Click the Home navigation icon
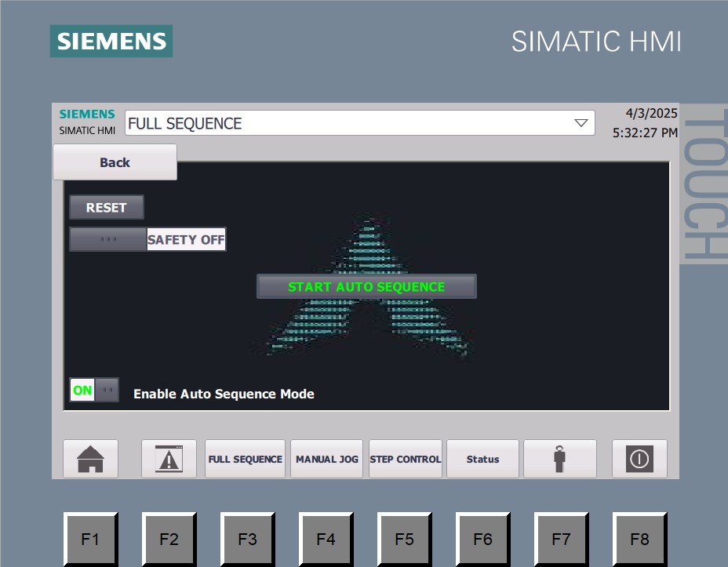Image resolution: width=728 pixels, height=567 pixels. pyautogui.click(x=89, y=459)
